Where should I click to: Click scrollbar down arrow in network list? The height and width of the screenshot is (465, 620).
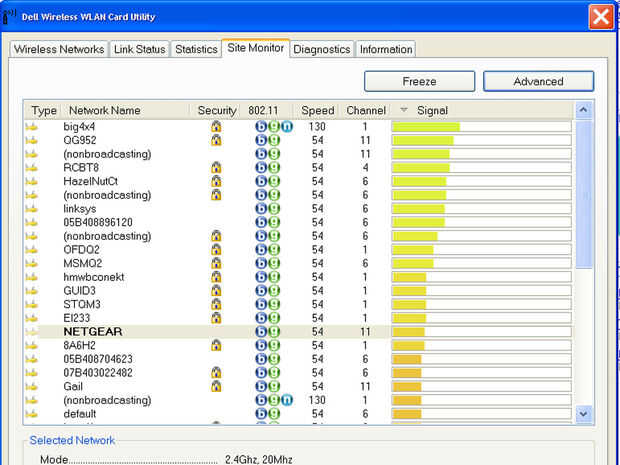tap(584, 414)
